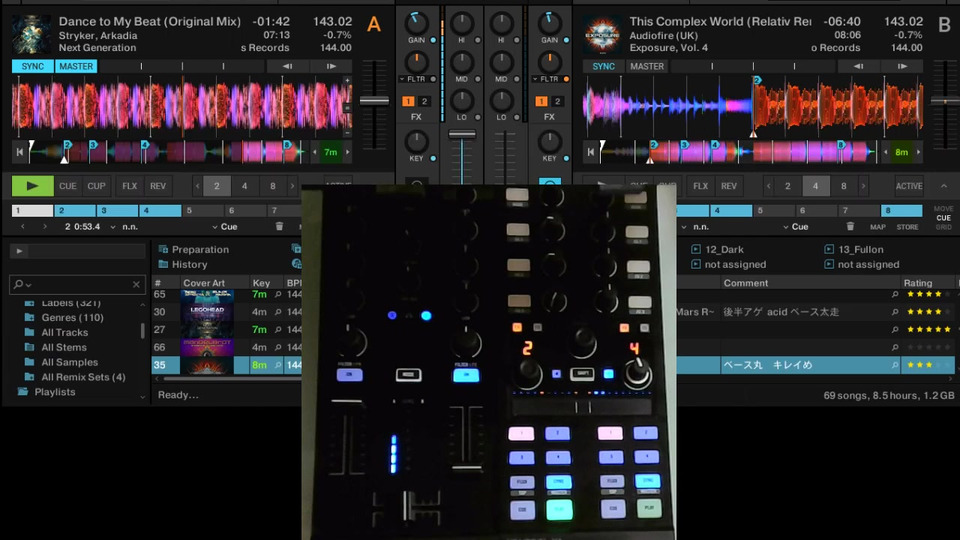Assign FX unit 2 to channel A
The image size is (960, 540).
tap(424, 101)
